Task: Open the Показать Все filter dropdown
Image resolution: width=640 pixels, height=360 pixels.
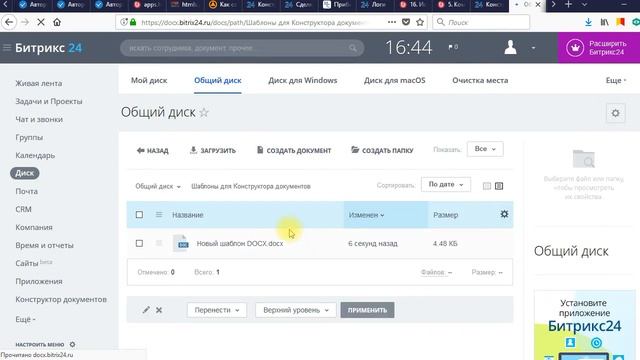Action: [485, 149]
